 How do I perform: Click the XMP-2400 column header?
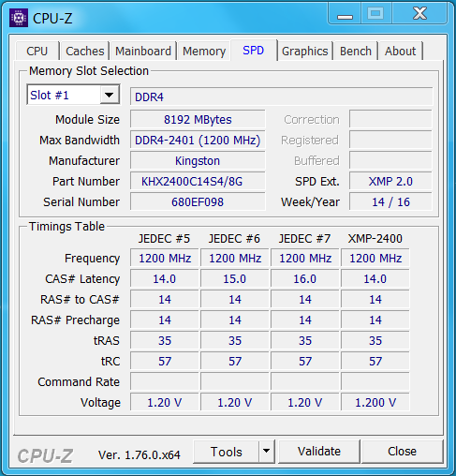click(375, 239)
